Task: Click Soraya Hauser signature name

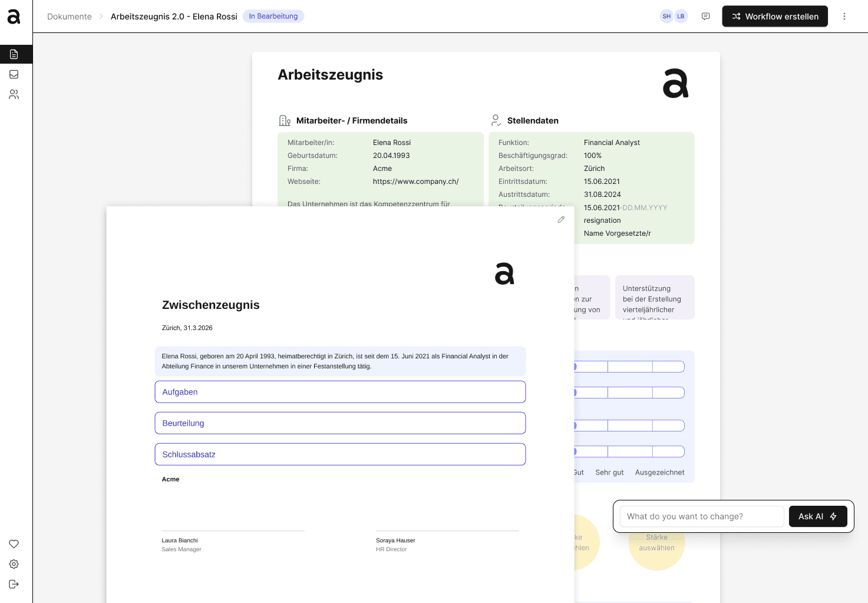Action: [395, 541]
